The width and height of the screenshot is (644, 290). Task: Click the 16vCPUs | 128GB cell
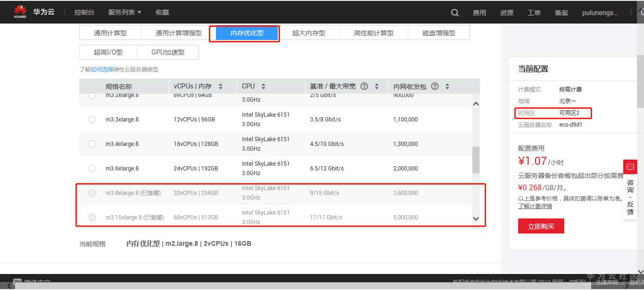pos(196,144)
